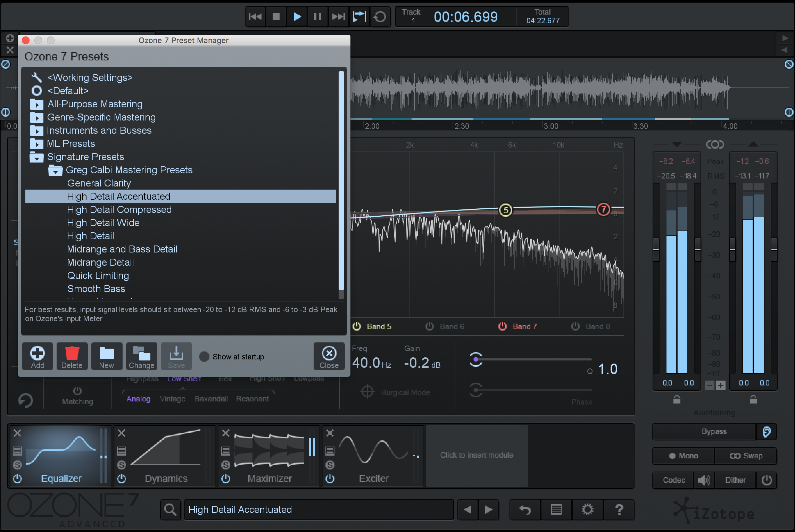
Task: Close the Preset Manager dialog
Action: coord(329,357)
